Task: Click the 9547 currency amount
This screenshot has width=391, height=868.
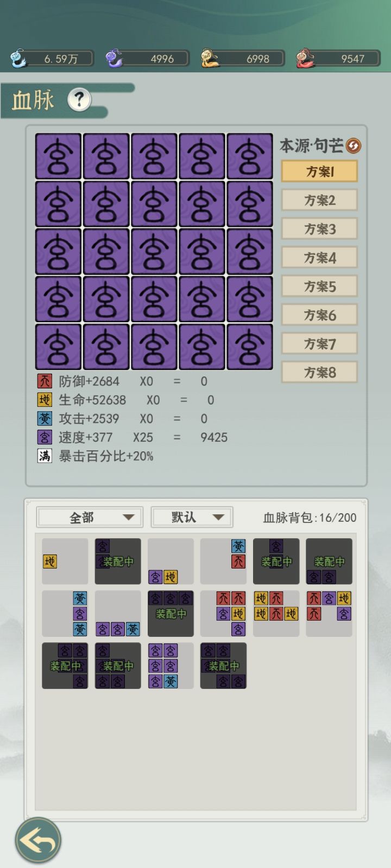Action: 352,59
